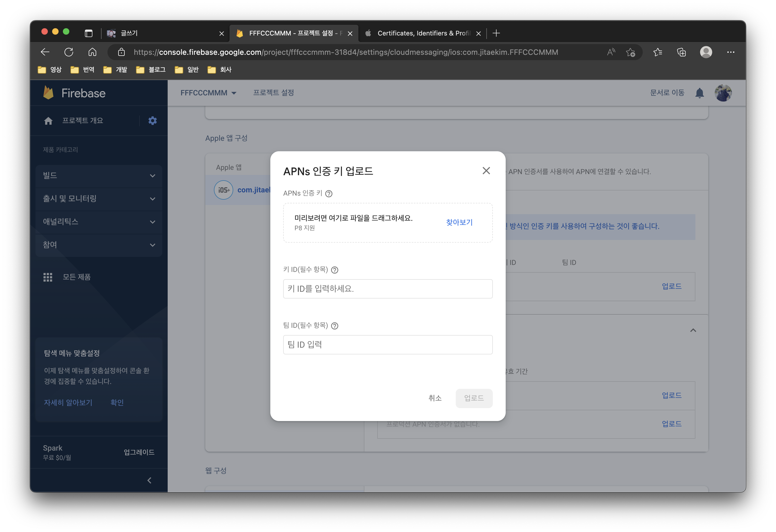Reload the page
Screen dimensions: 776x532
[x=69, y=52]
